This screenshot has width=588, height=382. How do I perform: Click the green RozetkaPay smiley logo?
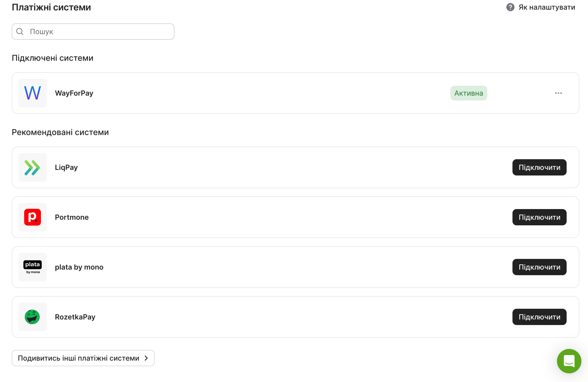tap(33, 317)
